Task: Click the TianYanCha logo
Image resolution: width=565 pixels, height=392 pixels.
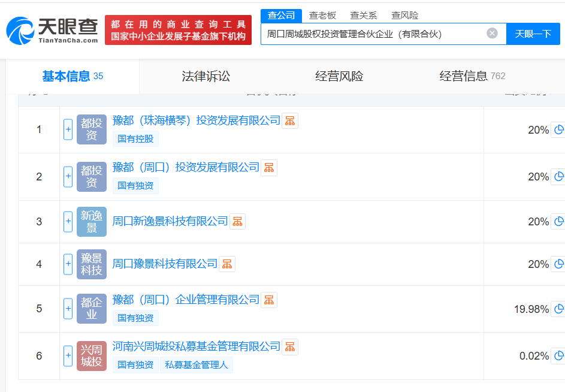Action: [x=52, y=31]
